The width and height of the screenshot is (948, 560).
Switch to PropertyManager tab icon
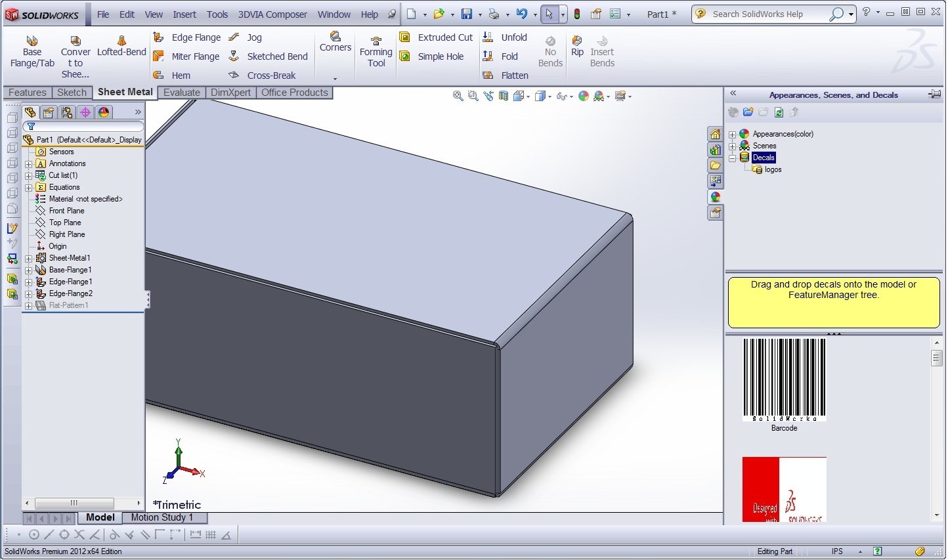point(49,112)
